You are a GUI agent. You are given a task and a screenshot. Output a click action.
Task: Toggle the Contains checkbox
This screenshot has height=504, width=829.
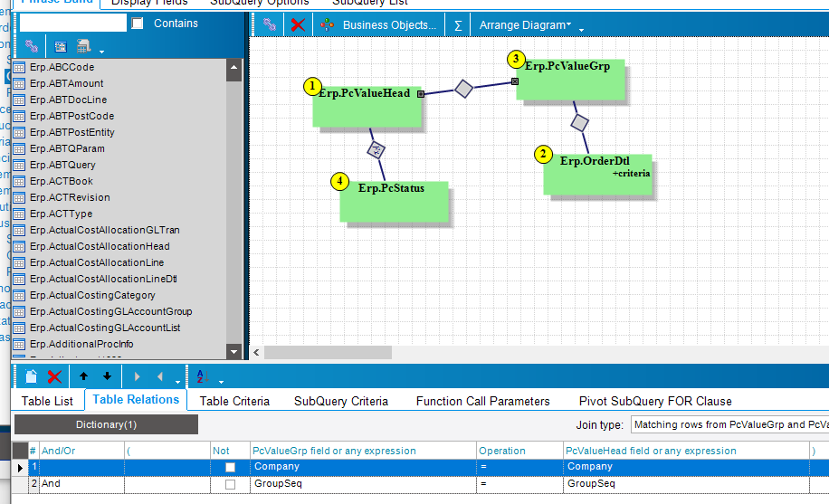(x=138, y=24)
